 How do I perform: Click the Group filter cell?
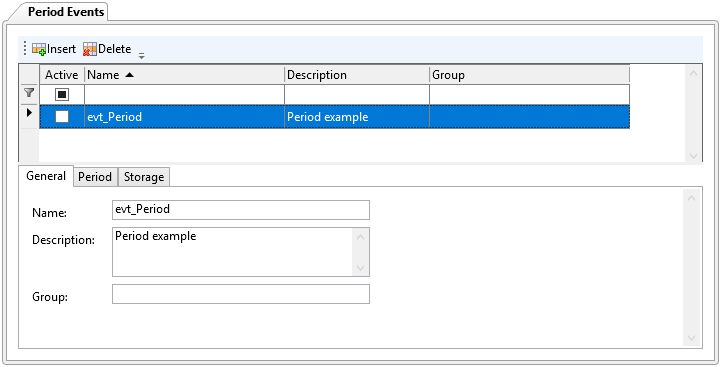coord(530,95)
